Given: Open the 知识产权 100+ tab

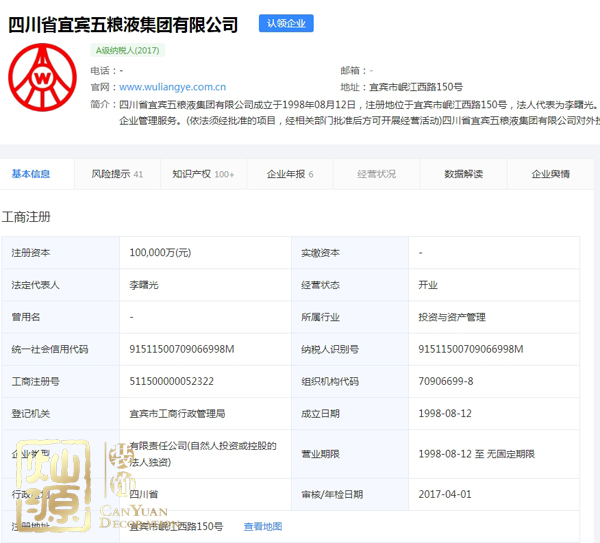Looking at the screenshot, I should (x=203, y=174).
